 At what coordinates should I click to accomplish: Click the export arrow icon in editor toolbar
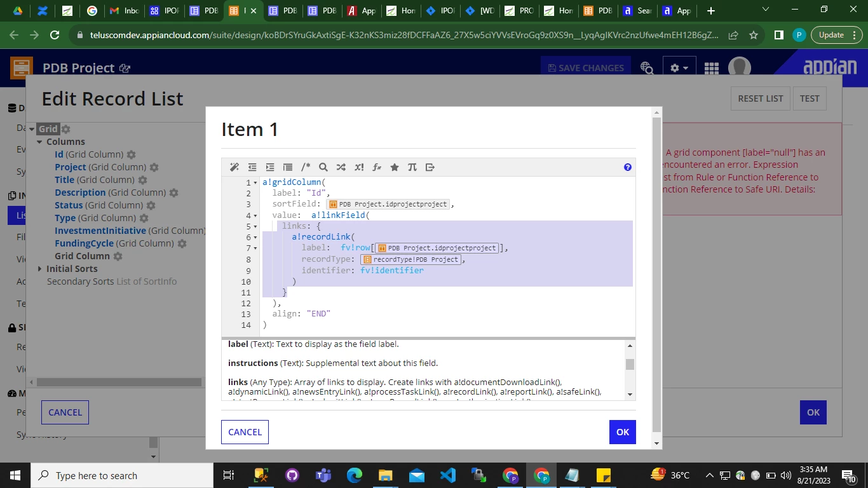tap(430, 167)
